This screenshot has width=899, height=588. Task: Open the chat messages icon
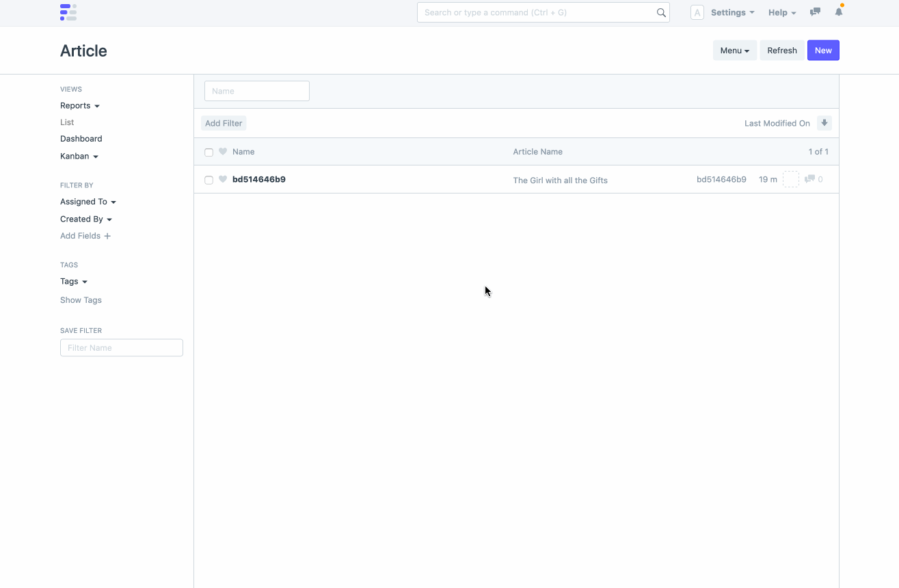[815, 12]
